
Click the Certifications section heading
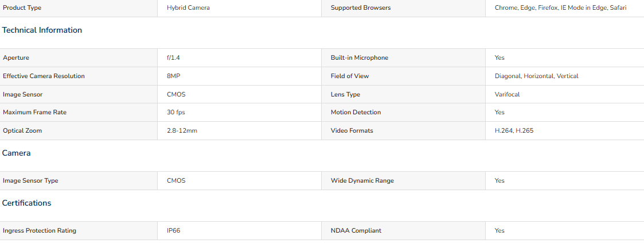point(27,203)
